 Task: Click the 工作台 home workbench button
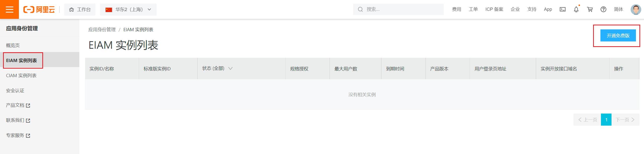click(x=80, y=10)
